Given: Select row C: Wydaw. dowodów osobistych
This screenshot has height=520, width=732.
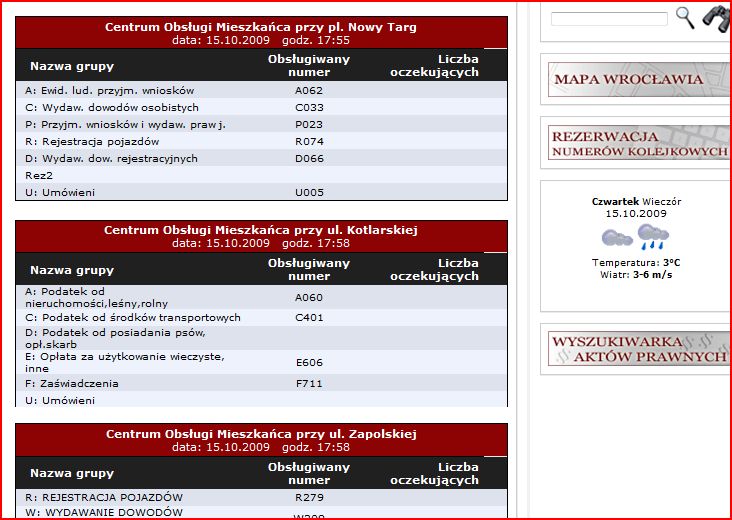Looking at the screenshot, I should tap(261, 107).
